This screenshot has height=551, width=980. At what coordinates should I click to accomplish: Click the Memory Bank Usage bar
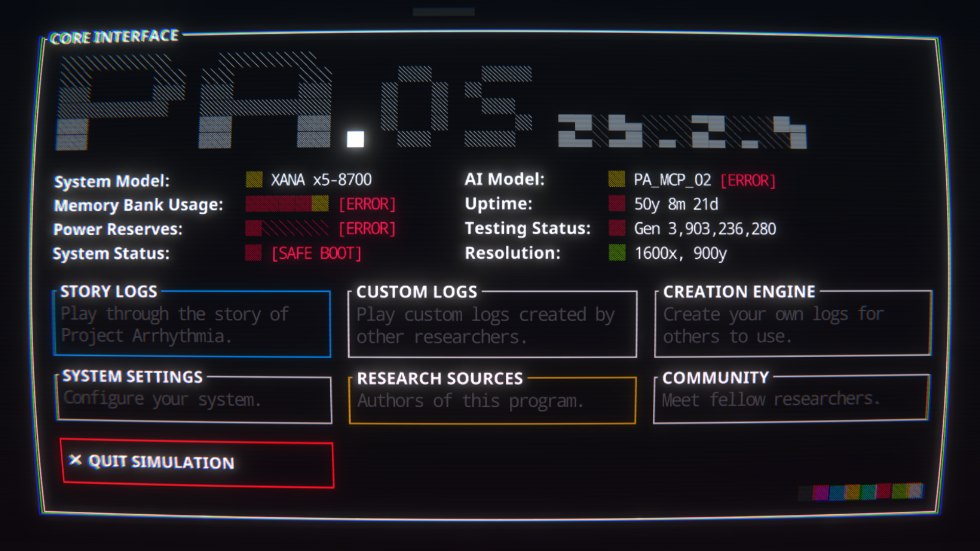287,204
